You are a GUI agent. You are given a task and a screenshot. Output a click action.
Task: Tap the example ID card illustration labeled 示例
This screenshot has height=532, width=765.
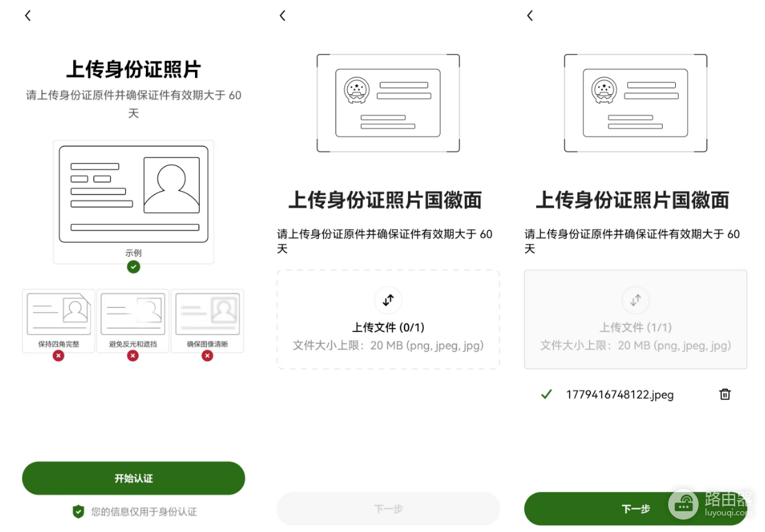tap(133, 201)
